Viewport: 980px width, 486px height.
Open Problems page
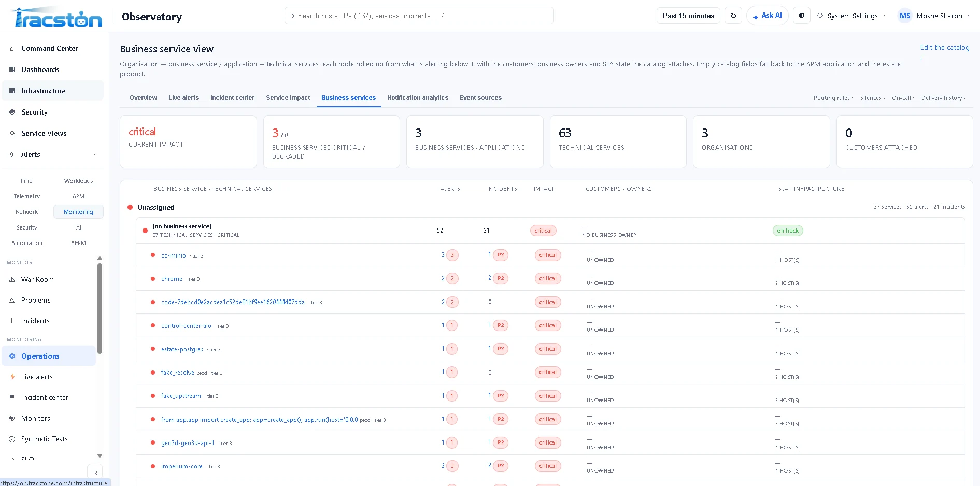(49, 300)
